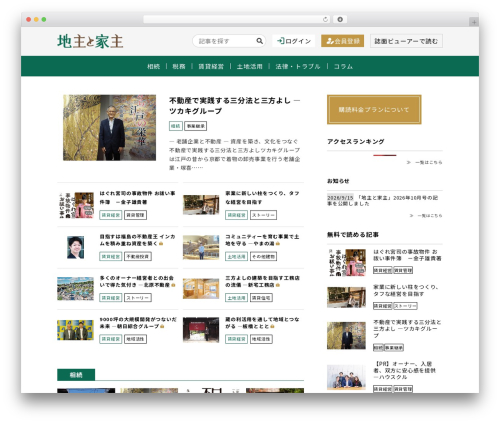Click the login arrow icon beside ログイン

pos(281,41)
